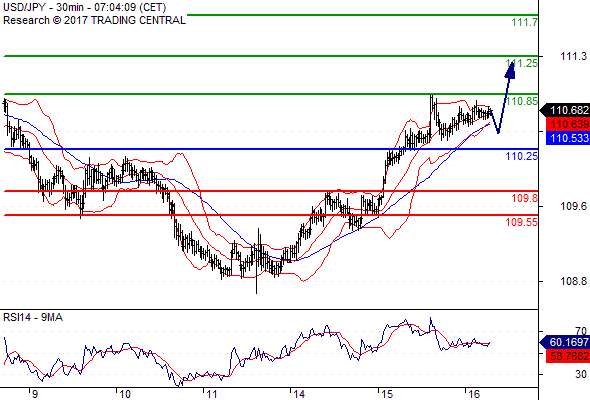Image resolution: width=590 pixels, height=400 pixels.
Task: Click the USD/JPY 30min chart title
Action: tap(84, 7)
